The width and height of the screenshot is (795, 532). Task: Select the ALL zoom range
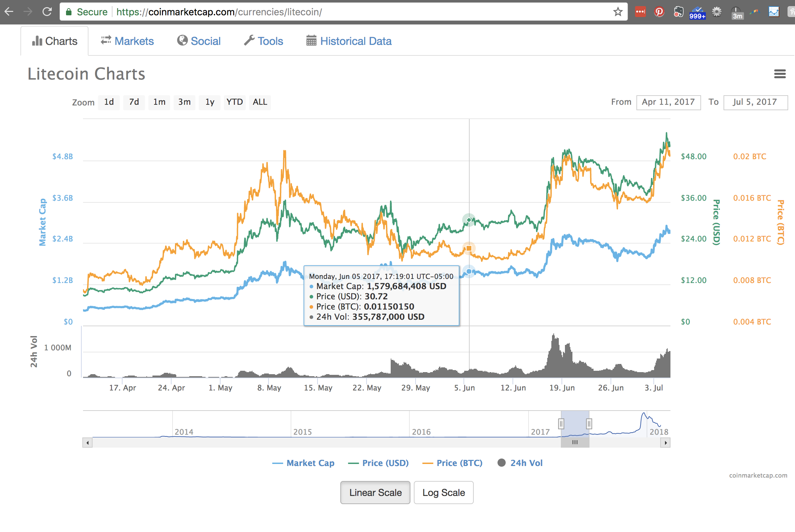click(x=260, y=102)
